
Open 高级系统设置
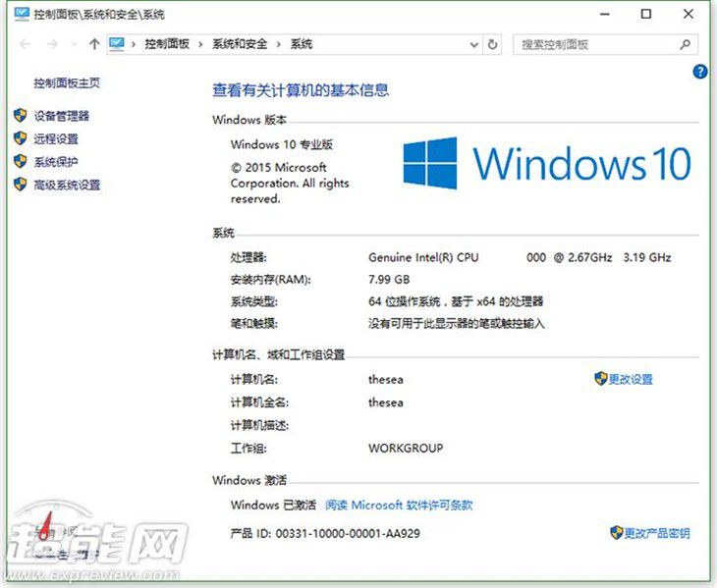(67, 185)
